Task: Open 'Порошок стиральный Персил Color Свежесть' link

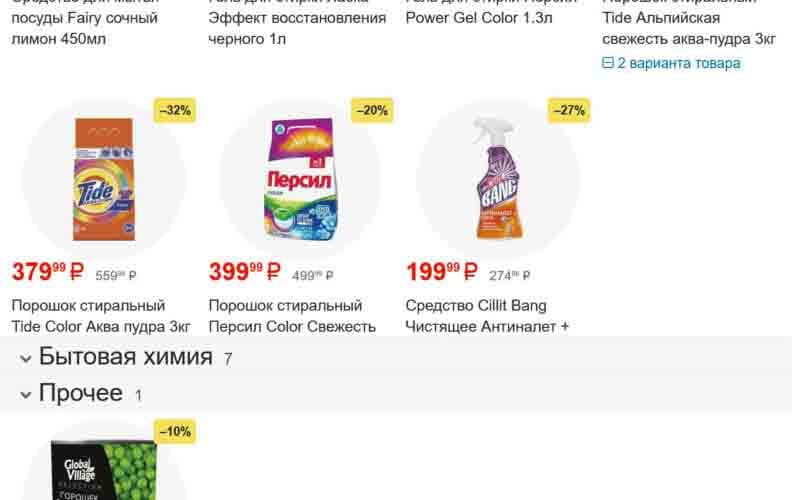Action: coord(292,316)
